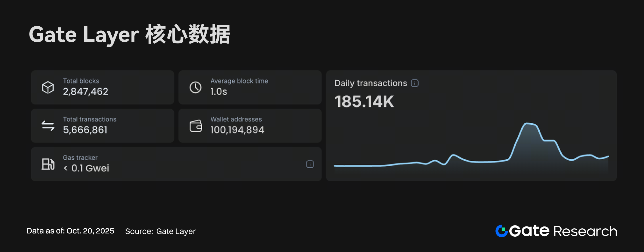Click the Gate logo mark icon
The image size is (644, 252).
(502, 231)
